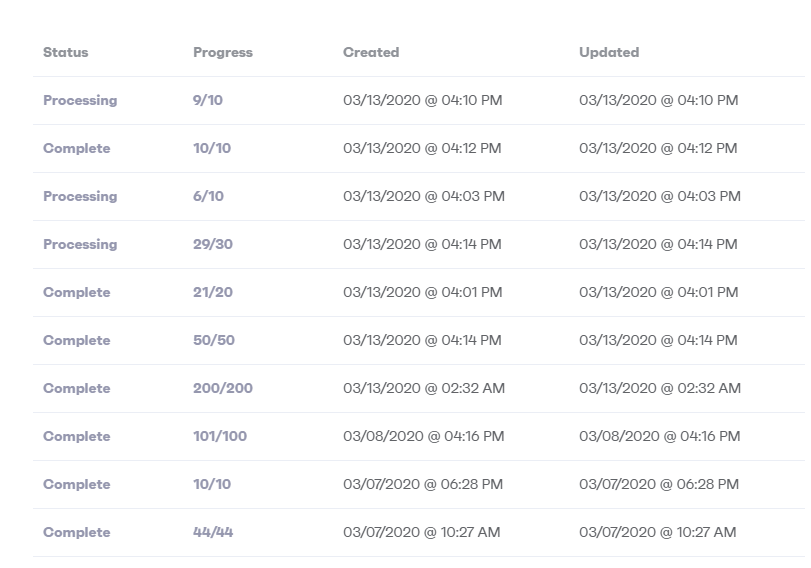The image size is (811, 568).
Task: Click the Created column header
Action: pyautogui.click(x=371, y=52)
